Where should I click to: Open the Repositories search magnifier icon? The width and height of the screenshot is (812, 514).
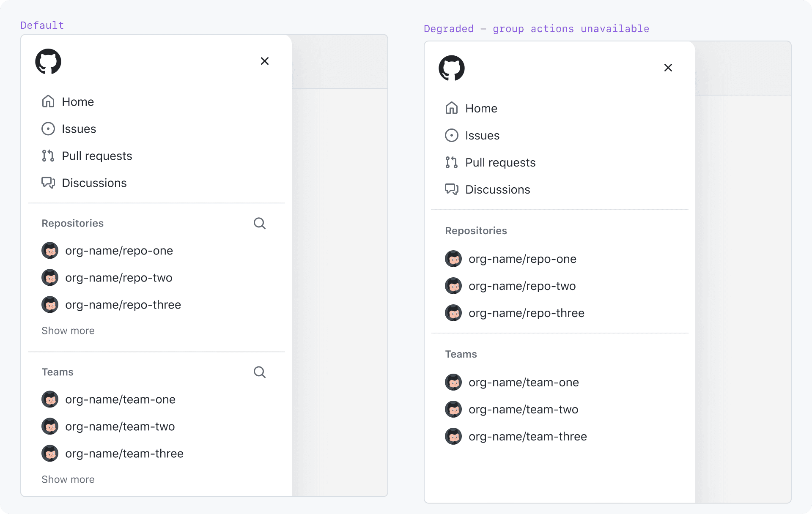click(260, 223)
